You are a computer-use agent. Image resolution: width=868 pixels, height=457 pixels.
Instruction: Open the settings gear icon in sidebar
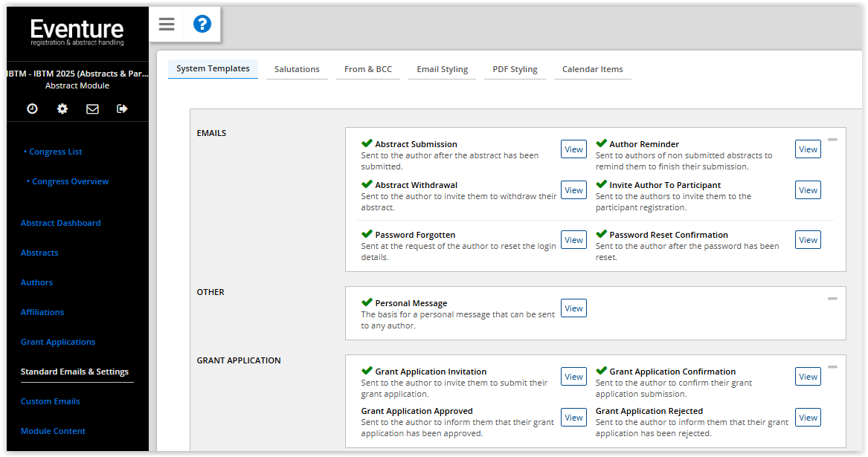(x=62, y=108)
